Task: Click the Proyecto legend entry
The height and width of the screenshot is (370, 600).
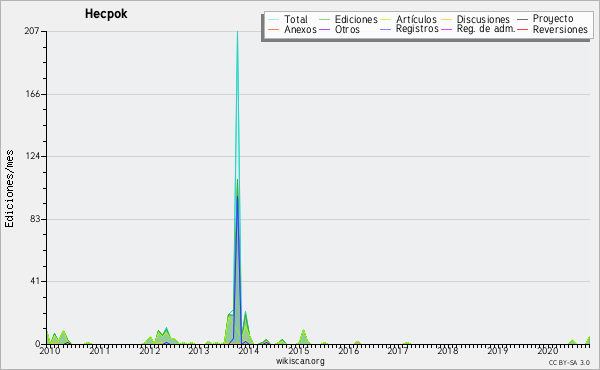Action: [x=545, y=19]
